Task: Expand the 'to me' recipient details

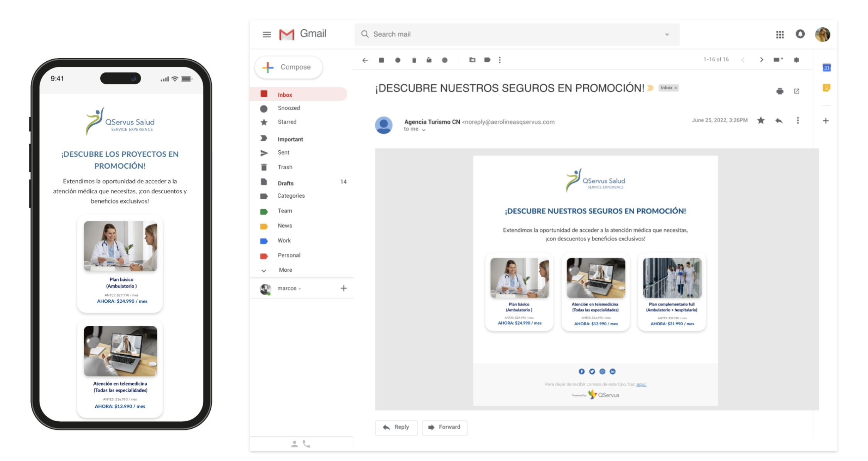Action: coord(424,130)
